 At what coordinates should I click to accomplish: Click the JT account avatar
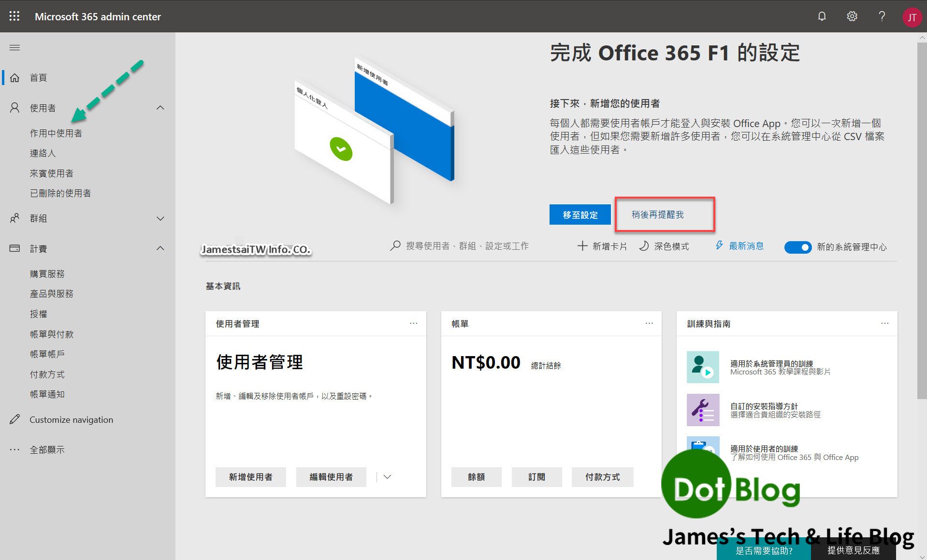(x=913, y=16)
